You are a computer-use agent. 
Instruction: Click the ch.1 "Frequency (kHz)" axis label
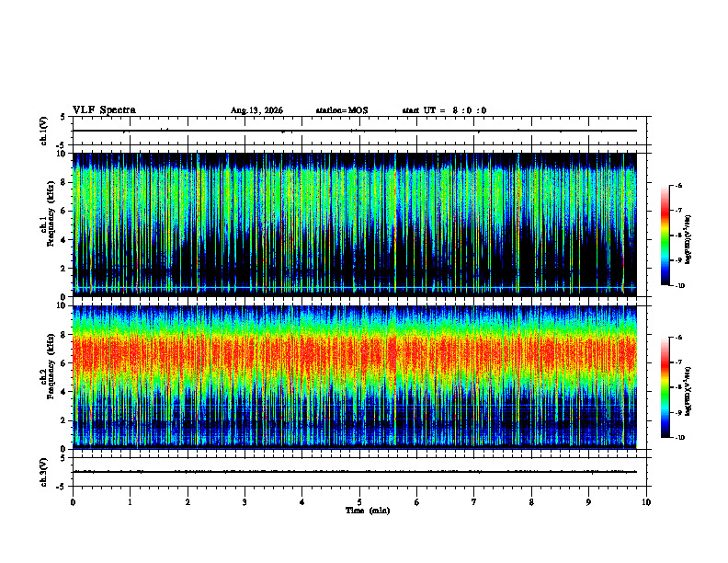pos(51,213)
